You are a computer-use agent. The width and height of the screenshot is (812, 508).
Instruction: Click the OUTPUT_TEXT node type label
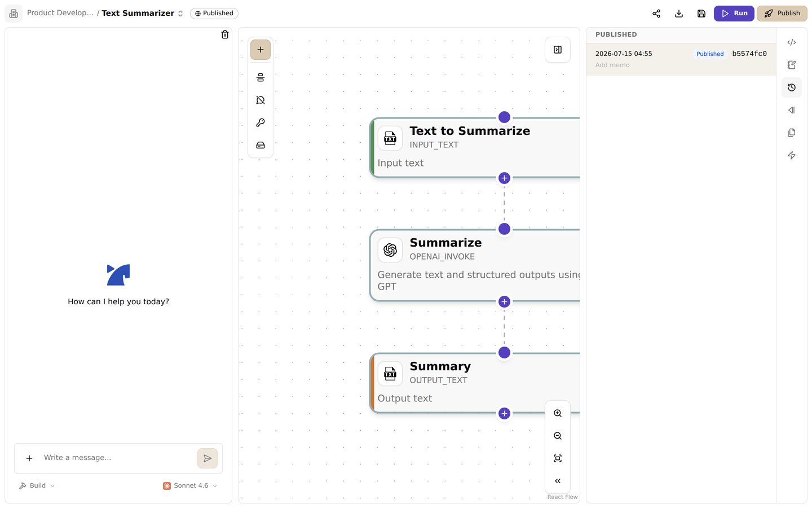coord(438,380)
